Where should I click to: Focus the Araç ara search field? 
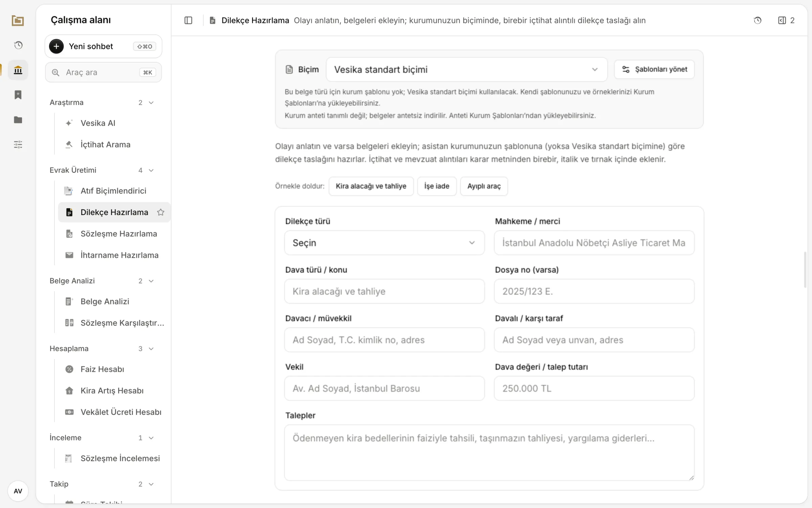[x=103, y=72]
